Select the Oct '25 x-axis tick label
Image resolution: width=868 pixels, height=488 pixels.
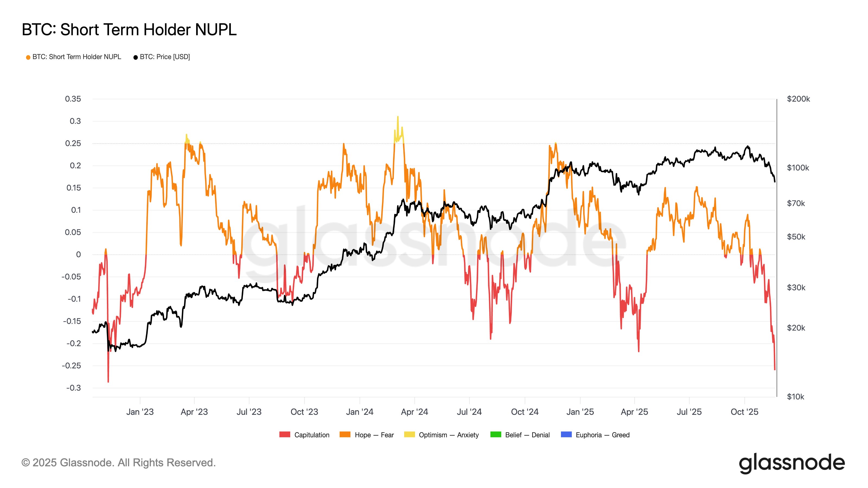[x=744, y=412]
